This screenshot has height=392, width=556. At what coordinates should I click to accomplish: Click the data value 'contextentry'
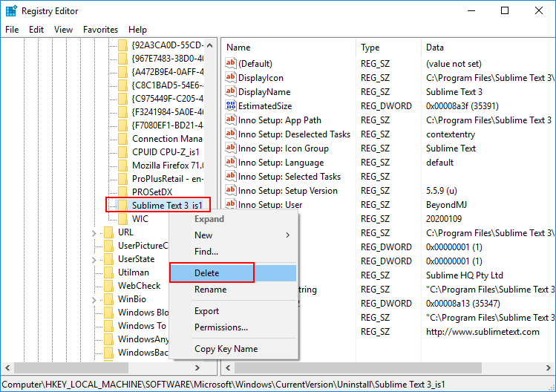pyautogui.click(x=451, y=134)
